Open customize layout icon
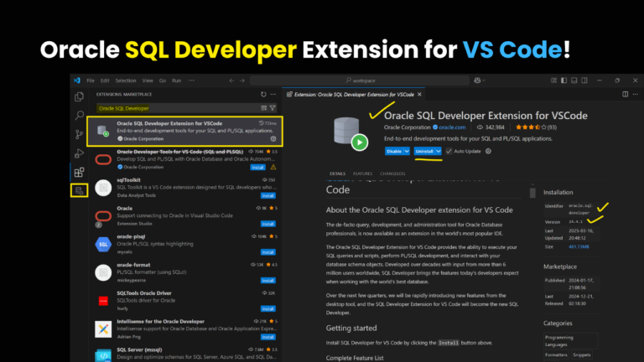 point(553,80)
